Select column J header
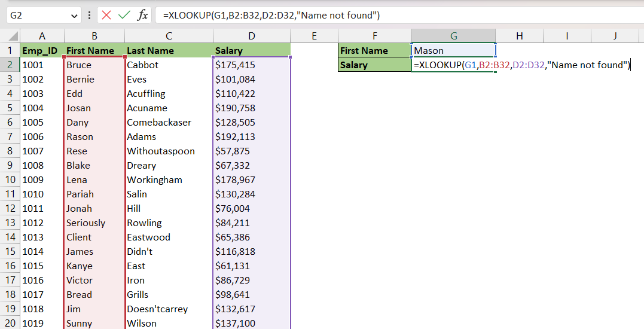 pos(615,36)
